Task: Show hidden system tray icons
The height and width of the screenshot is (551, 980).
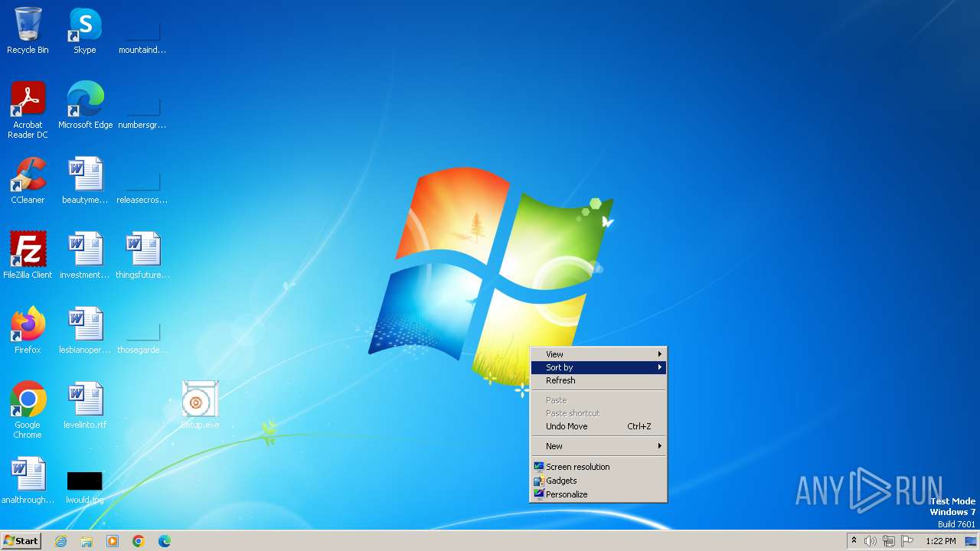Action: pyautogui.click(x=854, y=541)
